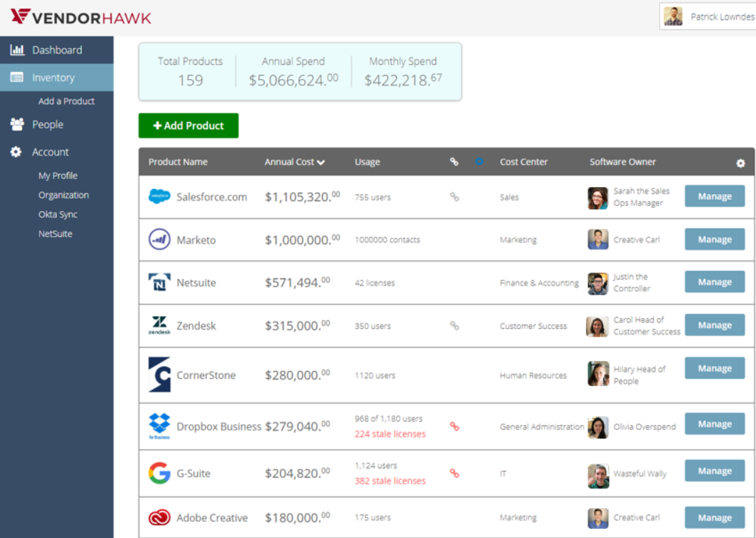
Task: Click the Dashboard bar chart icon
Action: pyautogui.click(x=17, y=50)
